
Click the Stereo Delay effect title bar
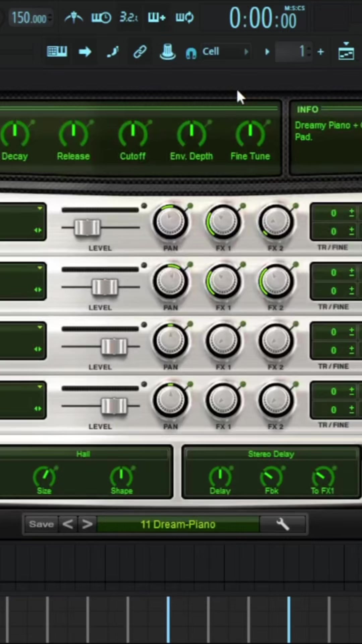(x=271, y=454)
